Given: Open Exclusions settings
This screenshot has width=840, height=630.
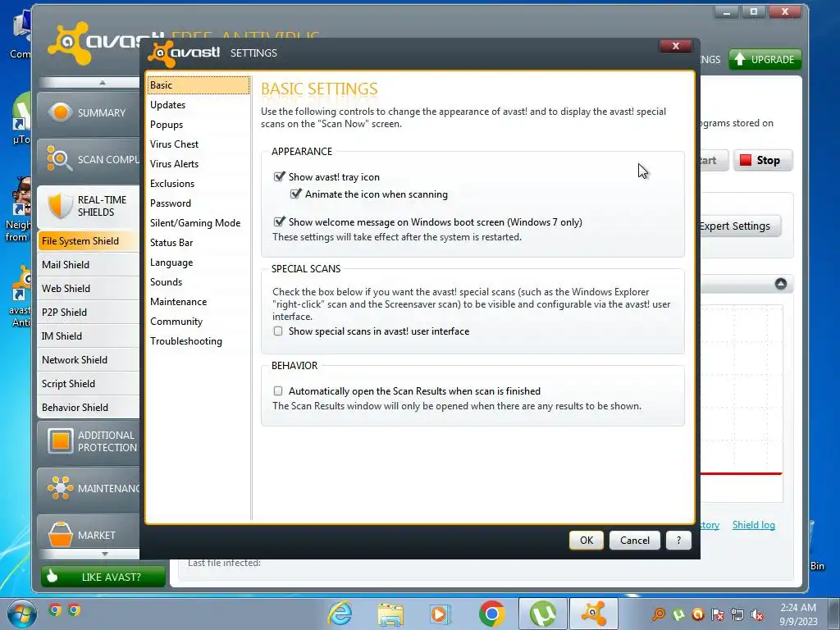Looking at the screenshot, I should pyautogui.click(x=199, y=184).
